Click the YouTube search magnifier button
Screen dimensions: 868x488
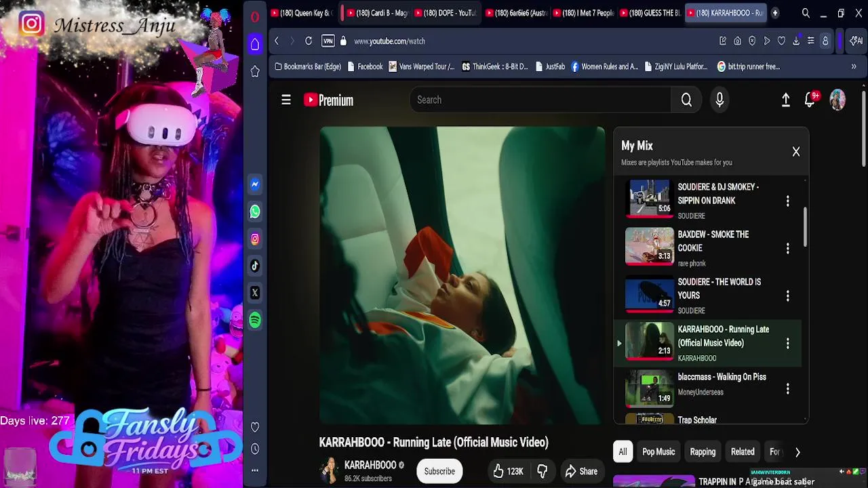[686, 100]
